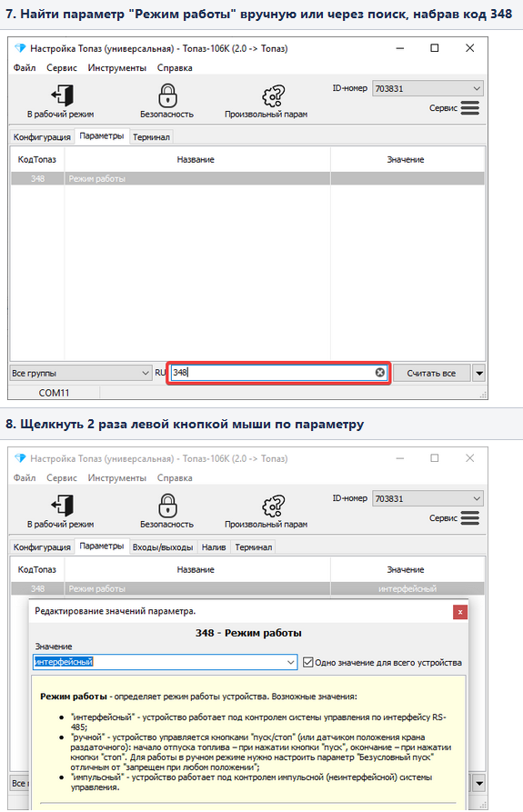Expand the ID-номер 703831 dropdown in lower window
523x812 pixels.
477,498
